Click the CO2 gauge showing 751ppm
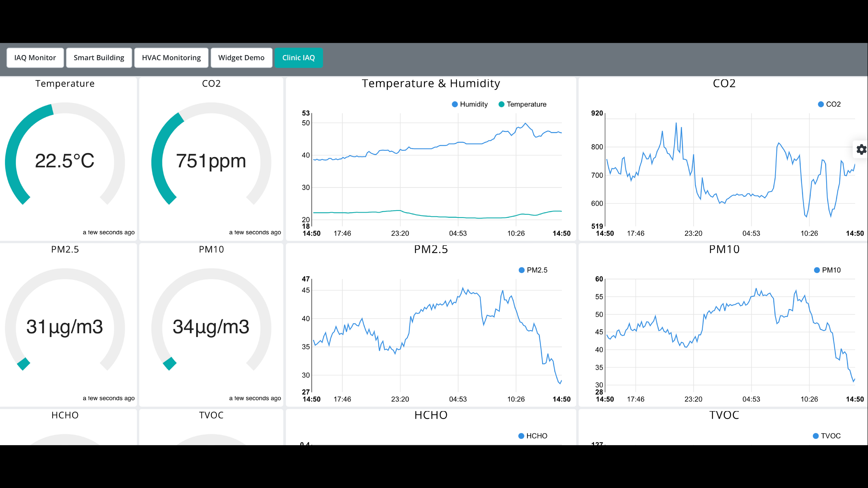Screen dimensions: 868x488 [211, 161]
